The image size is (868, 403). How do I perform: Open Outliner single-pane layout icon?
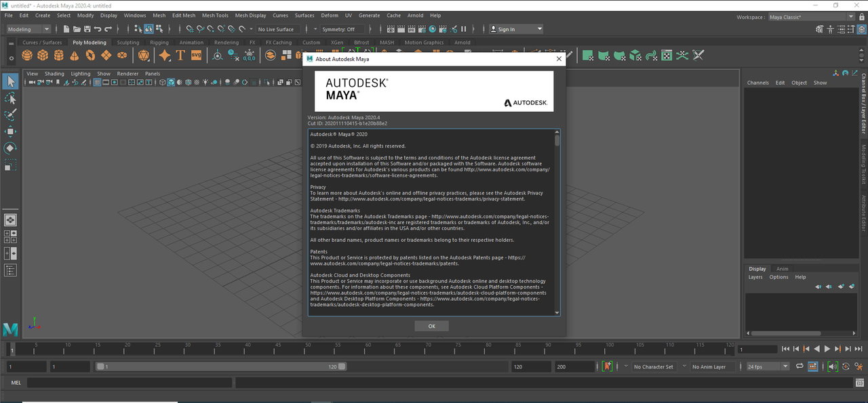click(10, 270)
